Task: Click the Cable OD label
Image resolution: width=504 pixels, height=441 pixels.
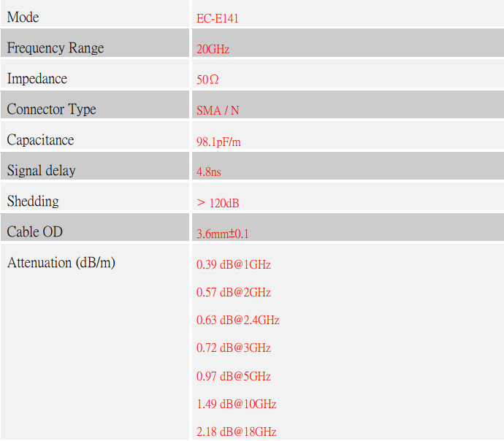Action: pos(35,232)
